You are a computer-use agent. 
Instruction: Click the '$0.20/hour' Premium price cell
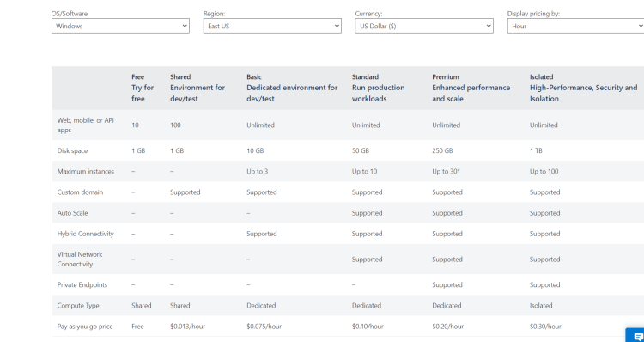447,327
